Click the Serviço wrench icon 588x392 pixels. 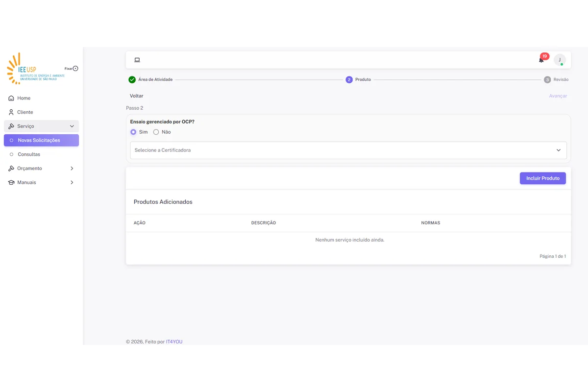click(11, 126)
